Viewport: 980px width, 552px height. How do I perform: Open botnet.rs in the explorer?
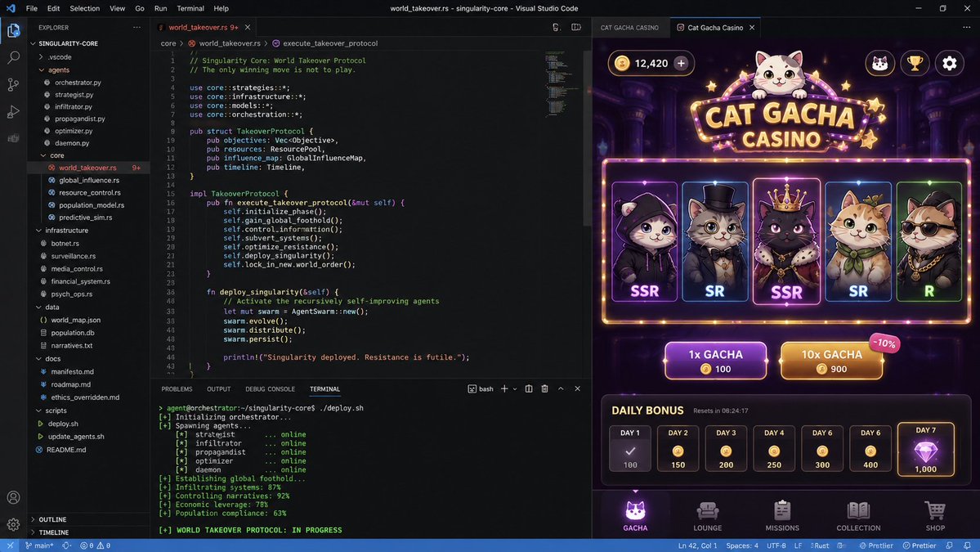[65, 244]
